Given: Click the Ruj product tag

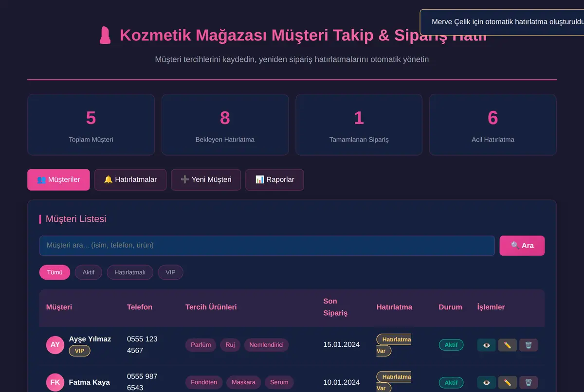Looking at the screenshot, I should (230, 345).
